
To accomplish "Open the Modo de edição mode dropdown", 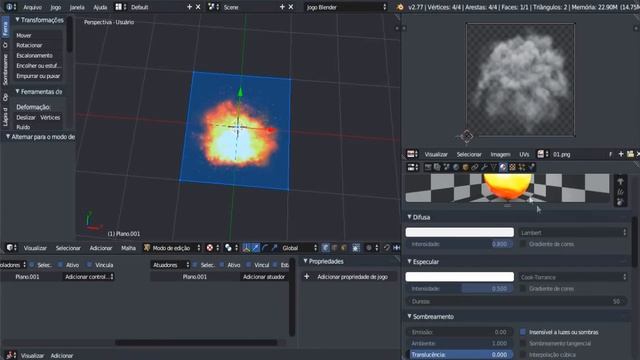I will coord(172,248).
